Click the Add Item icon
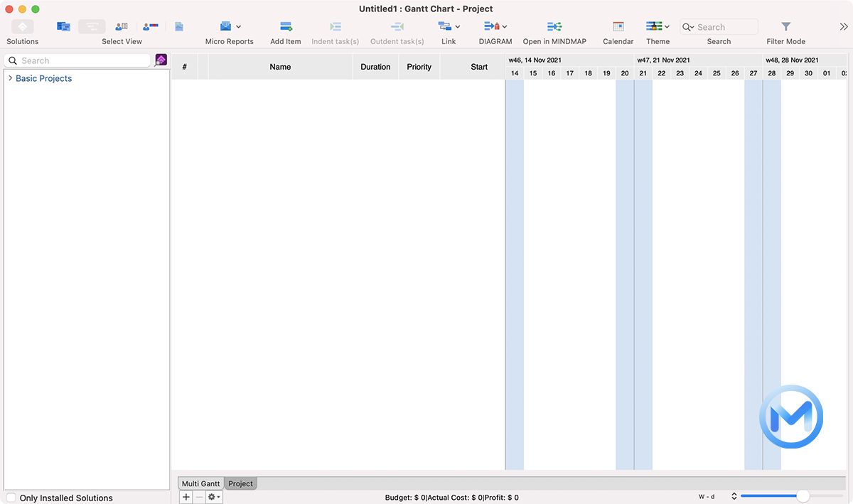The height and width of the screenshot is (504, 853). pyautogui.click(x=285, y=26)
